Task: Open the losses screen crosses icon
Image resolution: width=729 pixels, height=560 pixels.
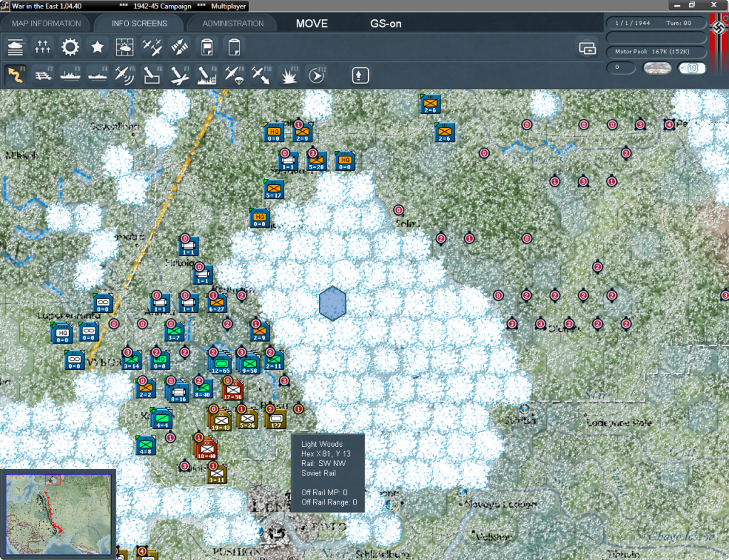Action: tap(43, 48)
